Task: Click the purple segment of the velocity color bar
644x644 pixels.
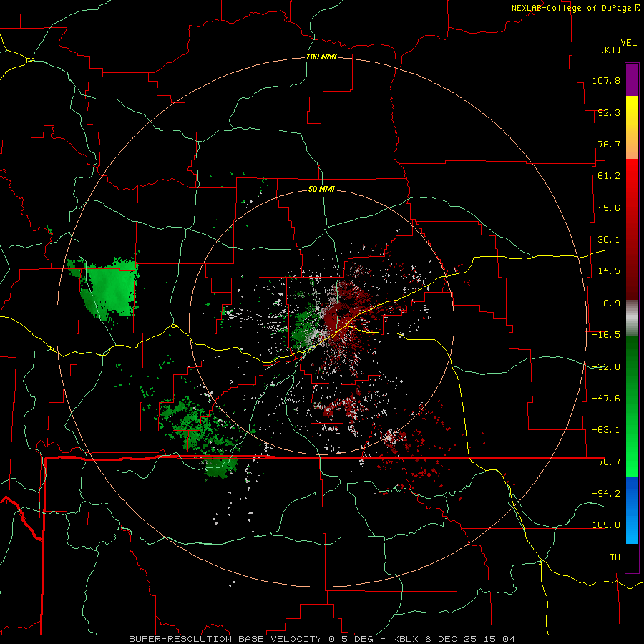Action: (x=632, y=79)
